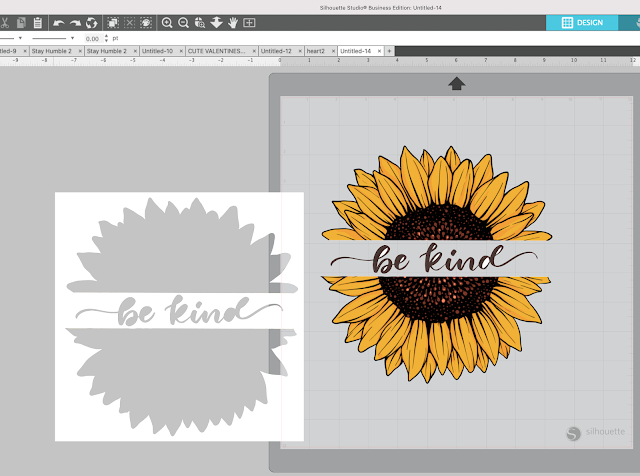640x476 pixels.
Task: Click the media feed arrow on the mat
Action: pyautogui.click(x=456, y=84)
